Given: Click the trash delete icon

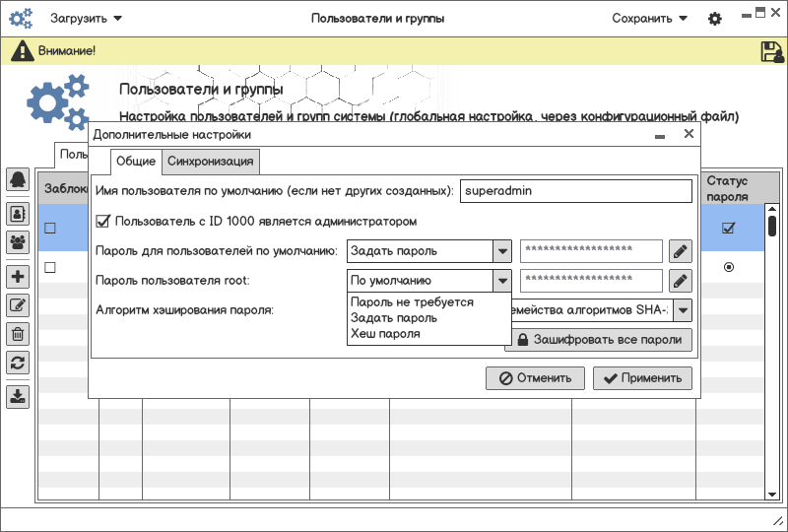Looking at the screenshot, I should click(x=18, y=334).
